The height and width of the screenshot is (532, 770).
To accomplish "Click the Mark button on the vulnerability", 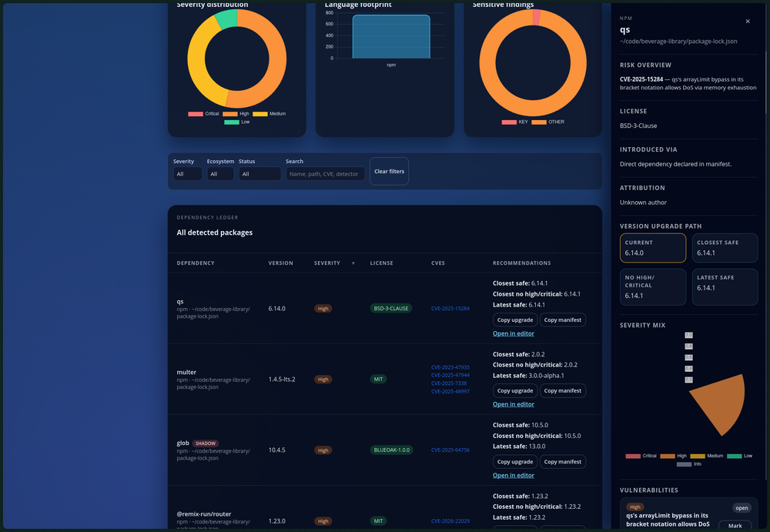I will click(735, 525).
